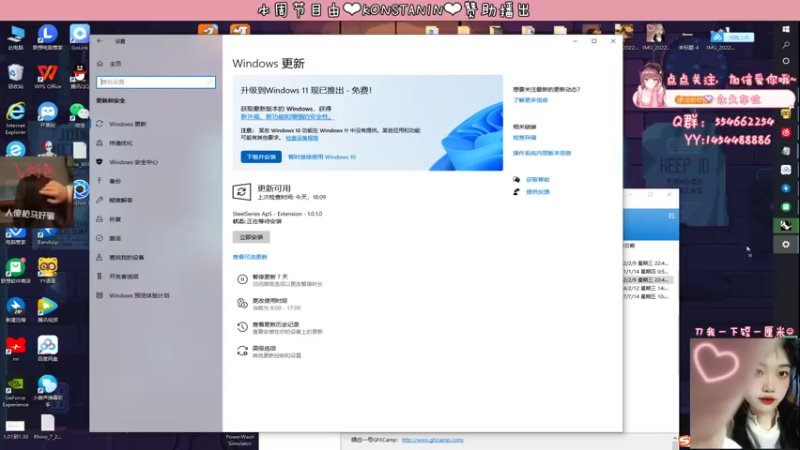Click the gfxcamp.com link at the bottom
The width and height of the screenshot is (800, 450).
tap(433, 440)
